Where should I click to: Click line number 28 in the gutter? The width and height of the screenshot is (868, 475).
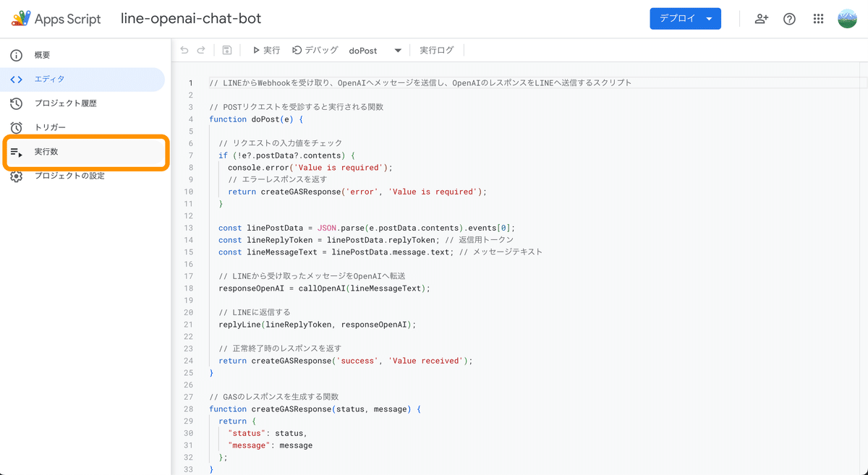(x=189, y=409)
